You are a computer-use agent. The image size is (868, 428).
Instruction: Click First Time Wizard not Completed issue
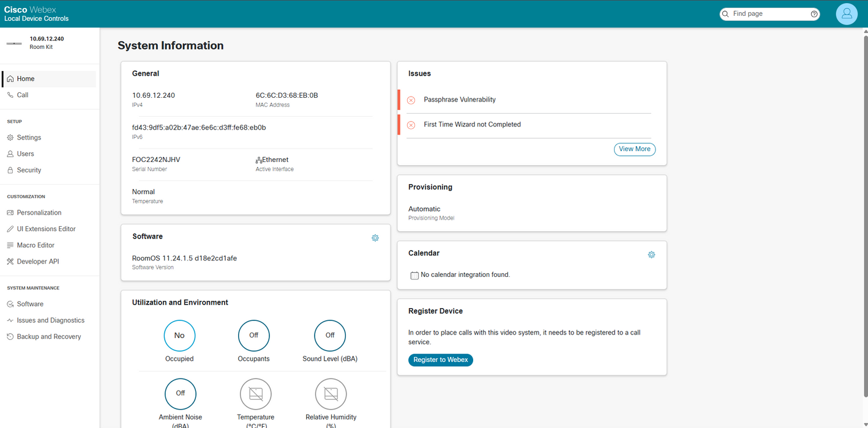pos(473,125)
